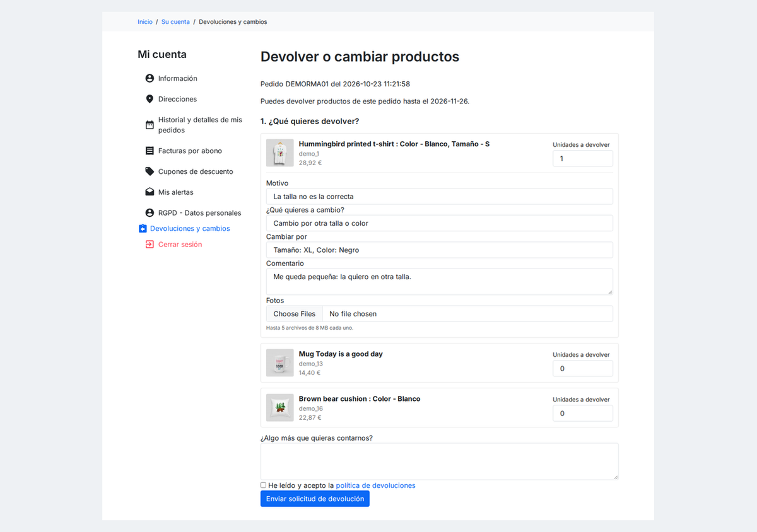Click the Mug units to return field
Image resolution: width=757 pixels, height=532 pixels.
(583, 368)
